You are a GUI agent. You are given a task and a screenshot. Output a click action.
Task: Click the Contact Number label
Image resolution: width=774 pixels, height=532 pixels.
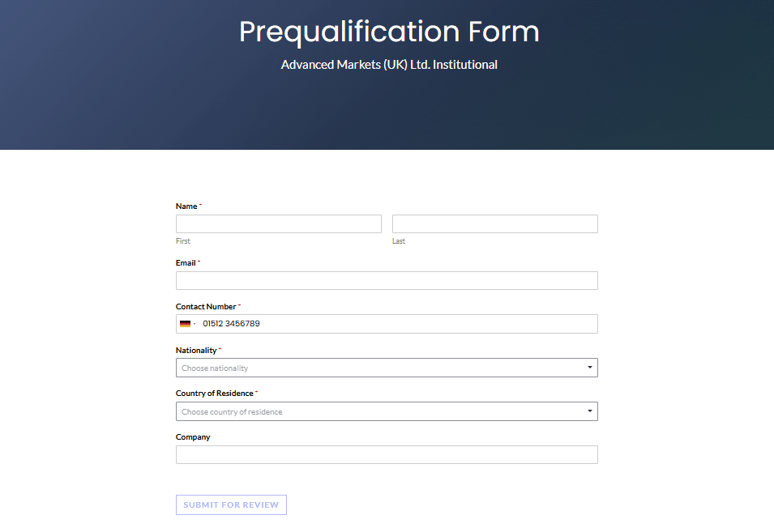click(206, 307)
